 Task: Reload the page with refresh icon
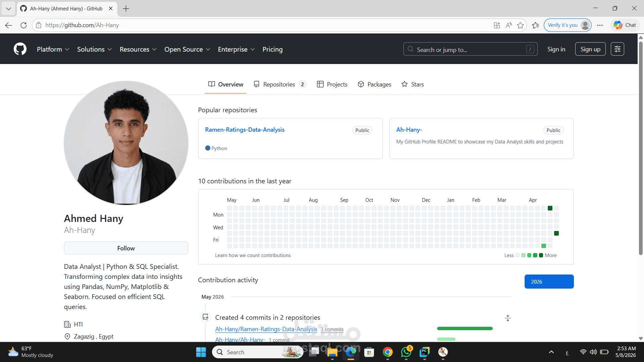[x=23, y=25]
